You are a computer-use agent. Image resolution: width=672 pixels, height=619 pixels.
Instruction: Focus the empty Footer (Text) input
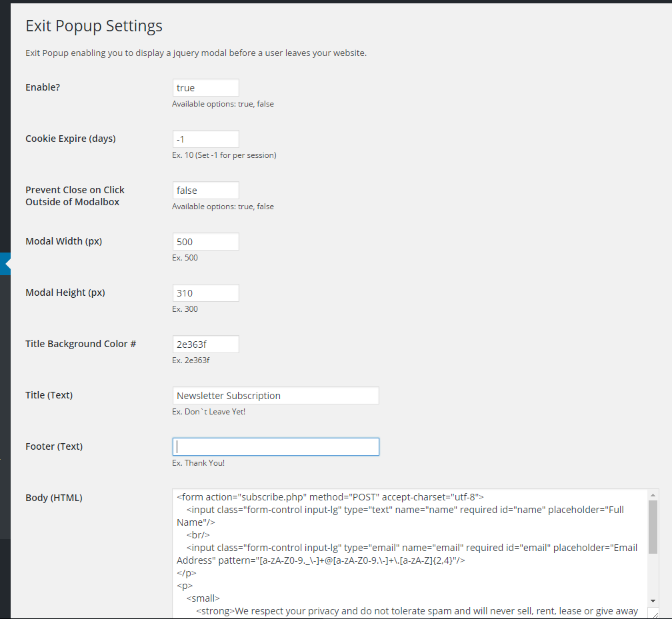click(275, 447)
